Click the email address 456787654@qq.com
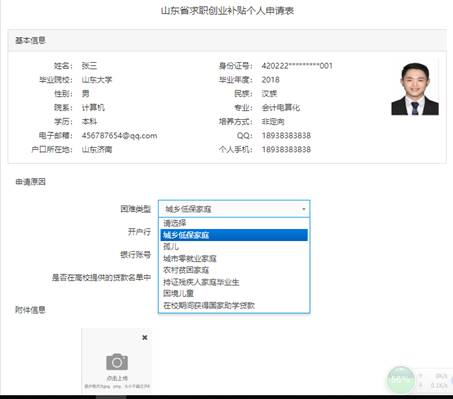Viewport: 453px width, 399px height. 119,136
